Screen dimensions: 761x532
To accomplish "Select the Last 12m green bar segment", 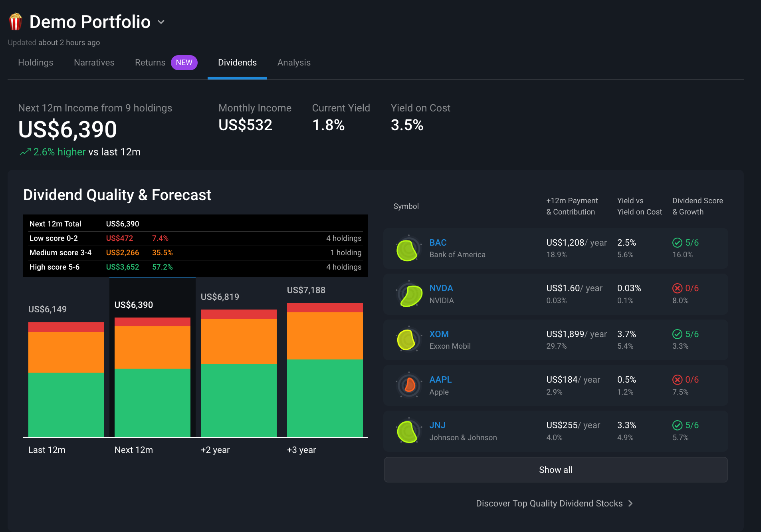I will (x=66, y=405).
